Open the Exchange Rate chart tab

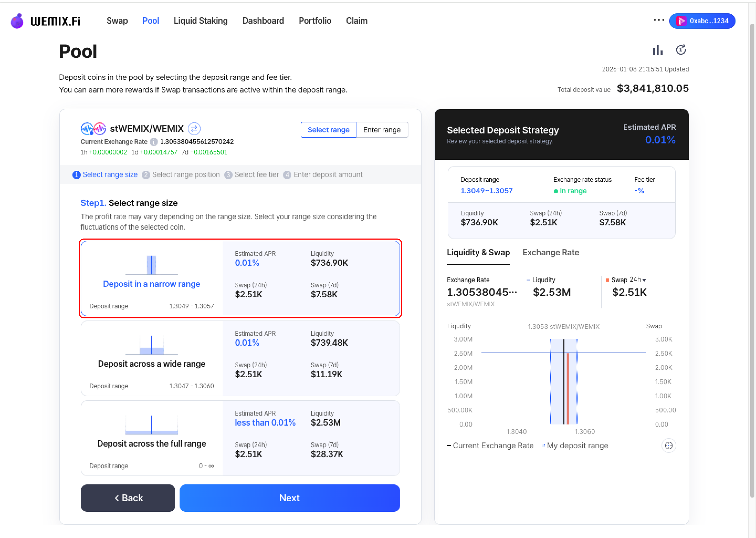[x=550, y=252]
